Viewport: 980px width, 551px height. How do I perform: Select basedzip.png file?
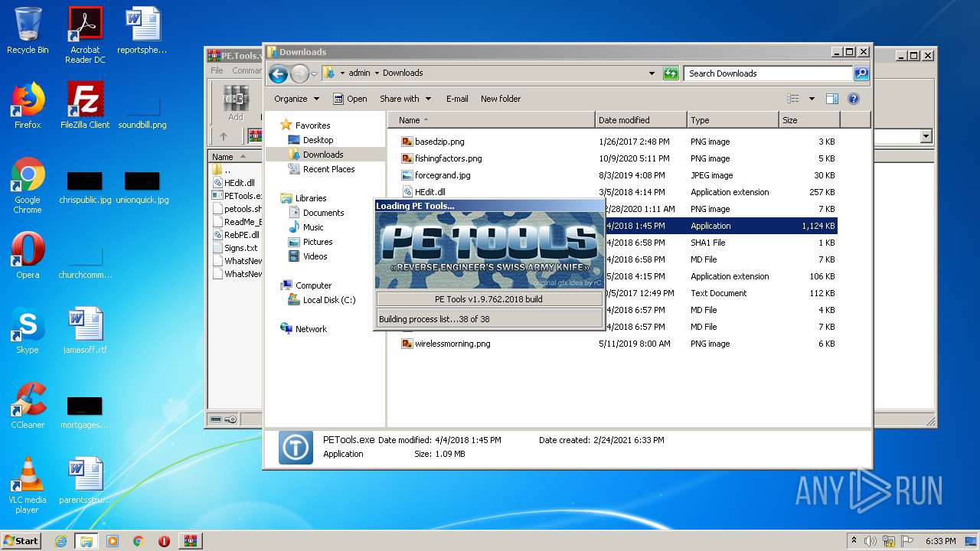coord(439,142)
